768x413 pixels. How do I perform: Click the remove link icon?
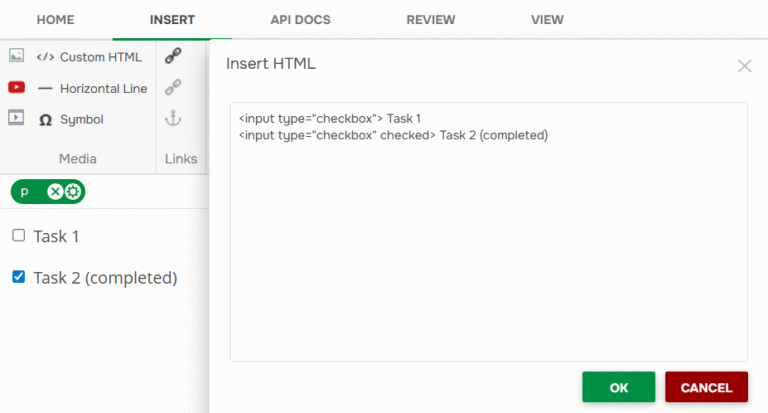(x=173, y=87)
